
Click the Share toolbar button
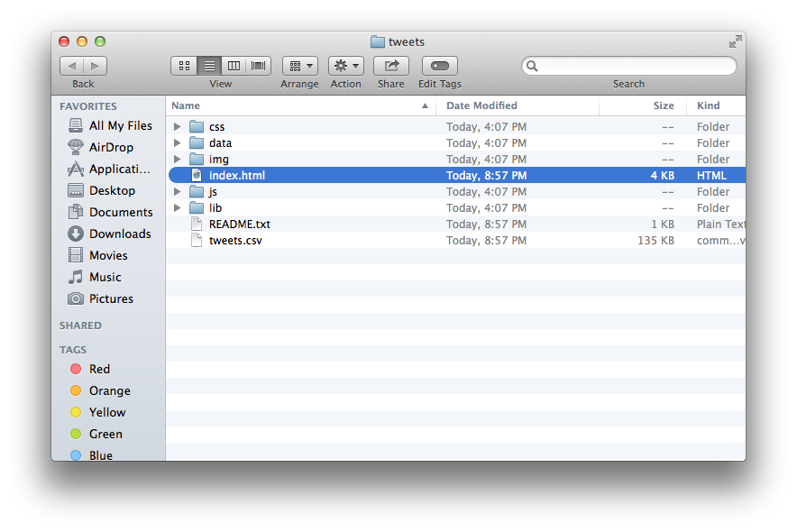coord(391,66)
